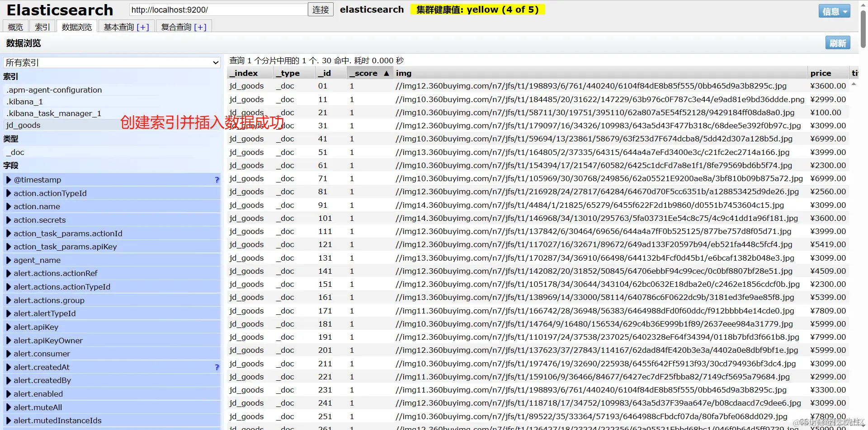Viewport: 868px width, 430px height.
Task: Switch to the 索引 tab
Action: pos(42,27)
